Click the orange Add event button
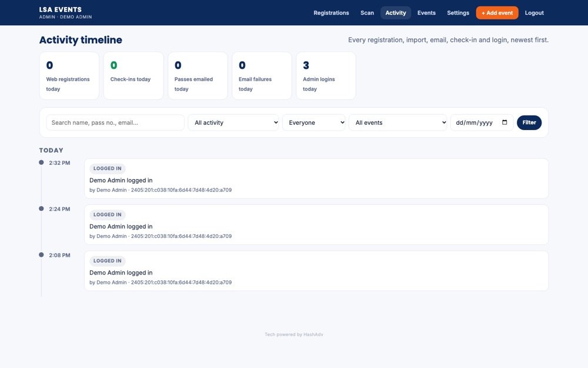 [x=497, y=13]
